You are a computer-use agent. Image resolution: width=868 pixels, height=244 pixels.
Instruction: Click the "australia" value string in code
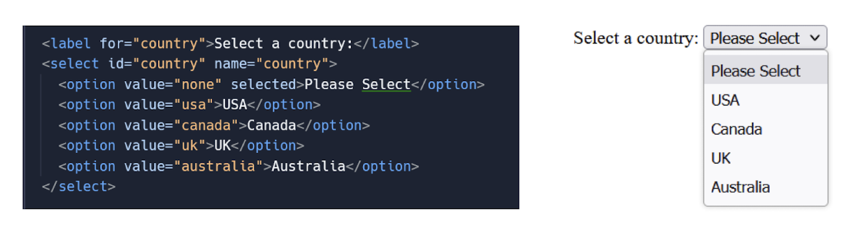(x=219, y=167)
